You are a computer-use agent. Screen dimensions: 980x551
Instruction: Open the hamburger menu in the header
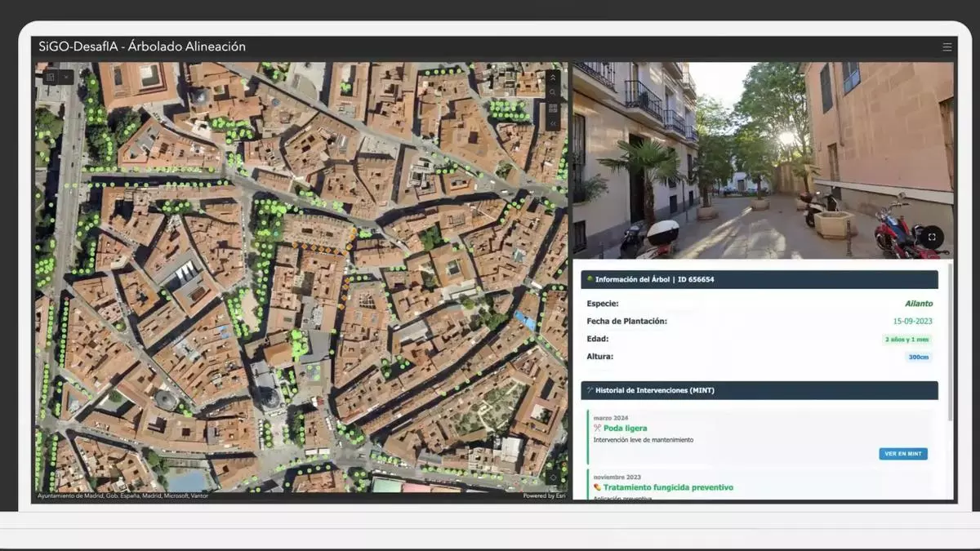(947, 47)
